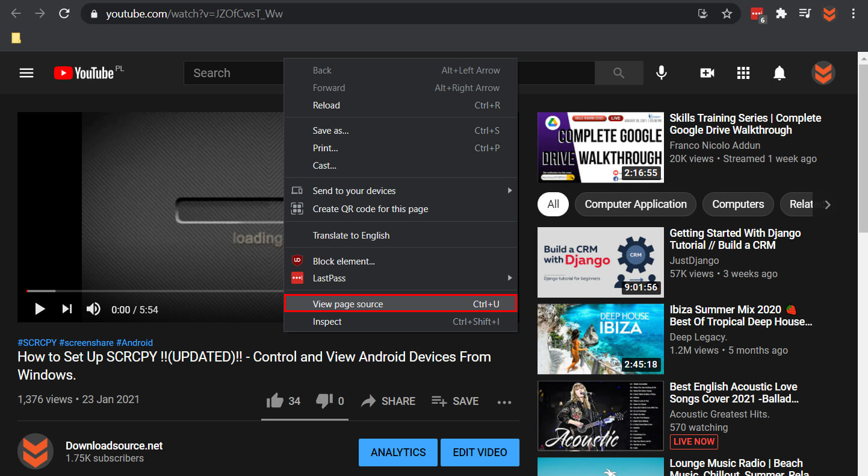Choose Save as... in the context menu
868x476 pixels.
coord(401,131)
